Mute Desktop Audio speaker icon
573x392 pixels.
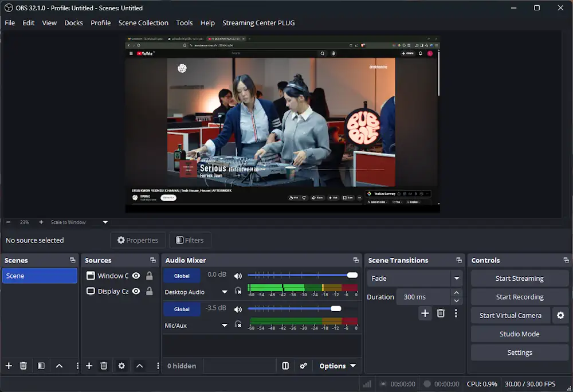pyautogui.click(x=238, y=276)
